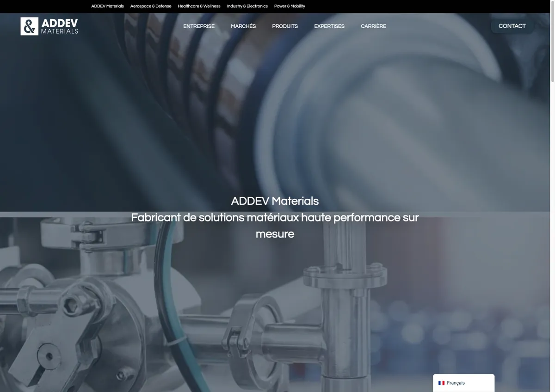Visit Industry & Electronics link
Image resolution: width=555 pixels, height=392 pixels.
click(247, 6)
